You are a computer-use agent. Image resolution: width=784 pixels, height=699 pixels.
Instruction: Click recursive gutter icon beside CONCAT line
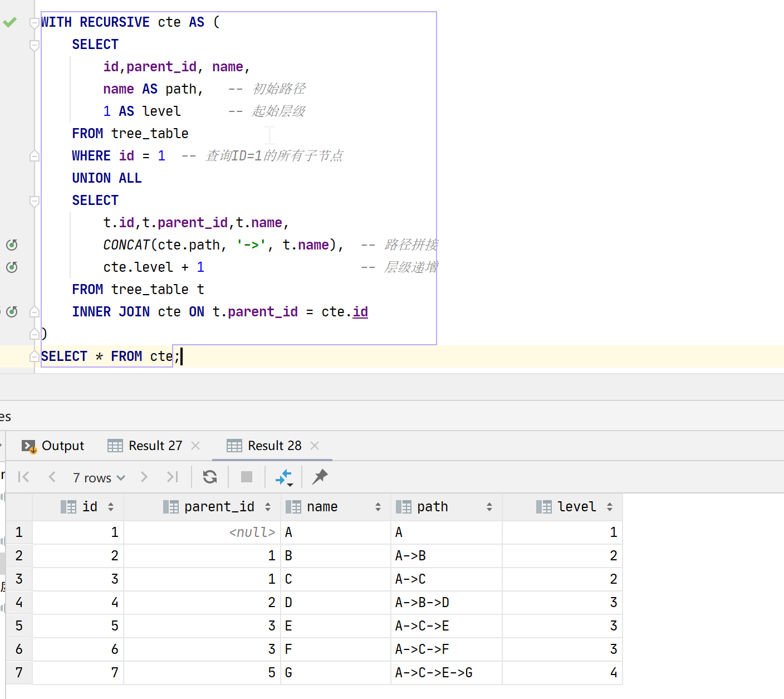pos(12,245)
